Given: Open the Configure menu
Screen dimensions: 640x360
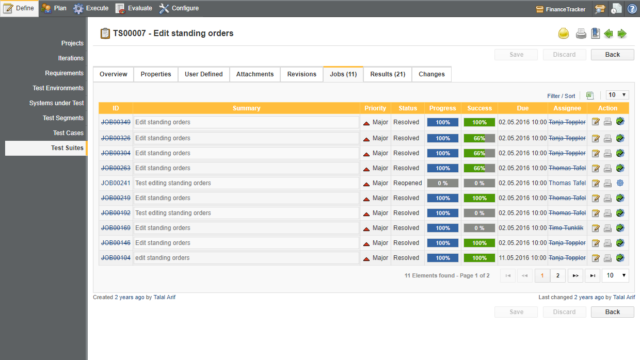Looking at the screenshot, I should (x=179, y=8).
